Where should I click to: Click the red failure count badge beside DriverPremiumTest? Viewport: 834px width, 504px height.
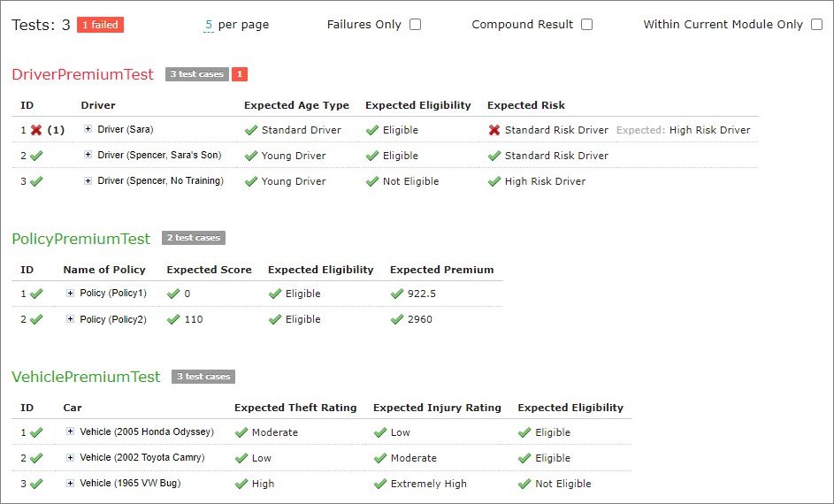point(240,74)
